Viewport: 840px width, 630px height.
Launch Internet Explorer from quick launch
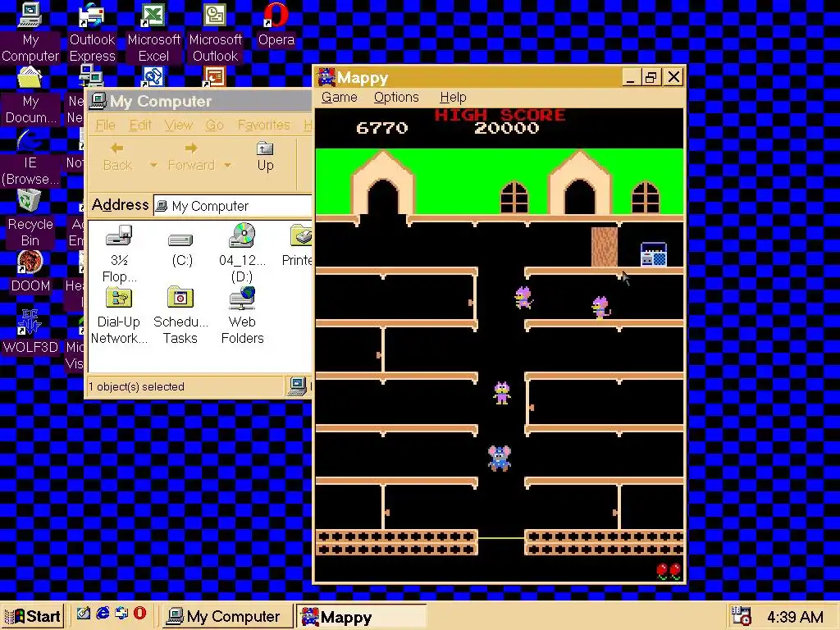tap(103, 614)
